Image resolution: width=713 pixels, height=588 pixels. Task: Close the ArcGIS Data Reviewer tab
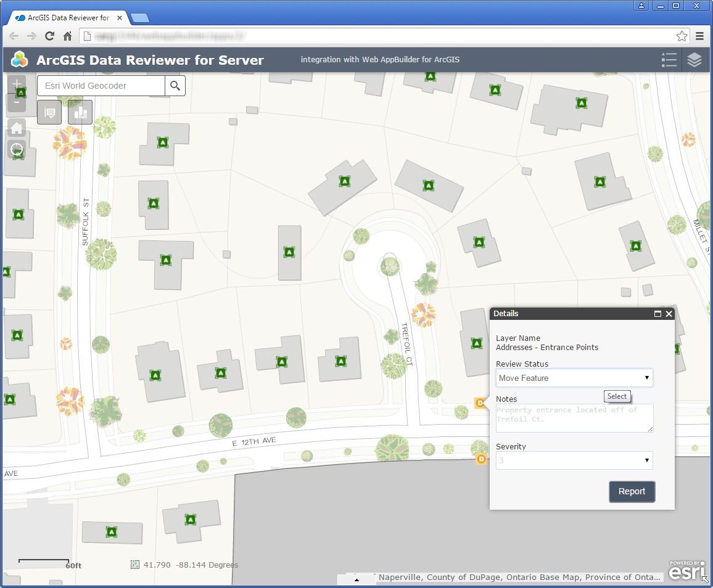coord(120,18)
